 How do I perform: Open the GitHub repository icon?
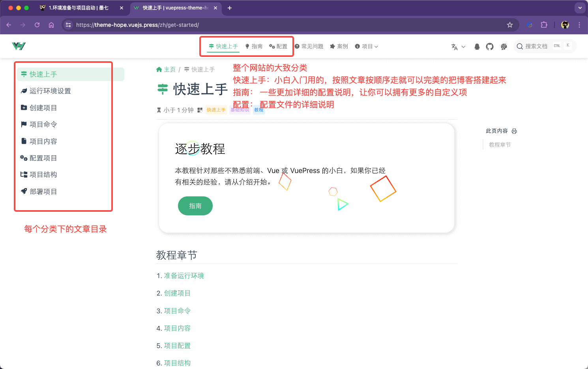click(x=490, y=47)
